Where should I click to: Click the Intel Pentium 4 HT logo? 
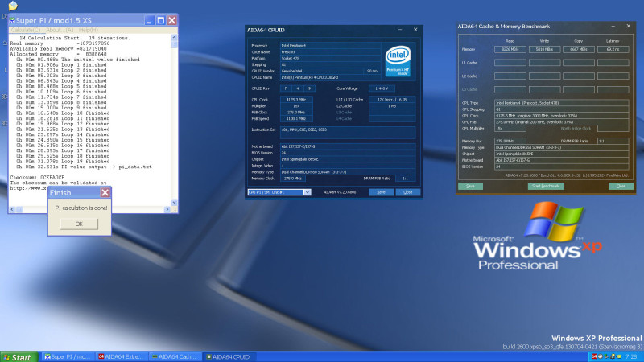point(398,61)
